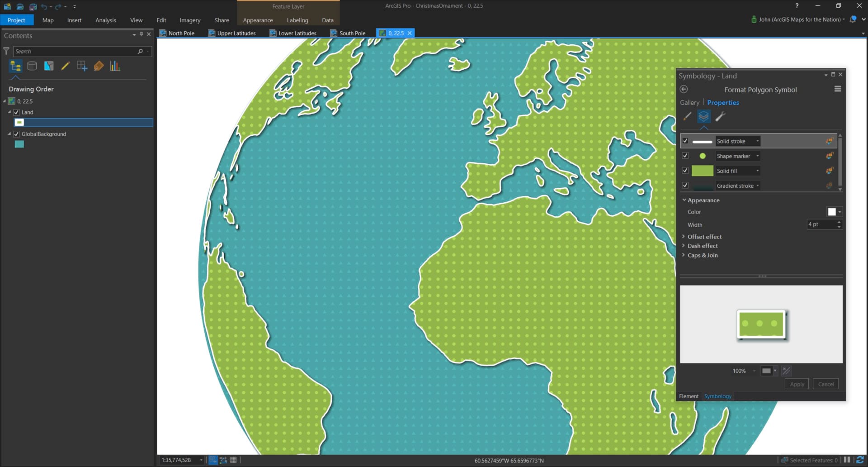The height and width of the screenshot is (467, 868).
Task: Click the notifications bell icon
Action: [853, 19]
